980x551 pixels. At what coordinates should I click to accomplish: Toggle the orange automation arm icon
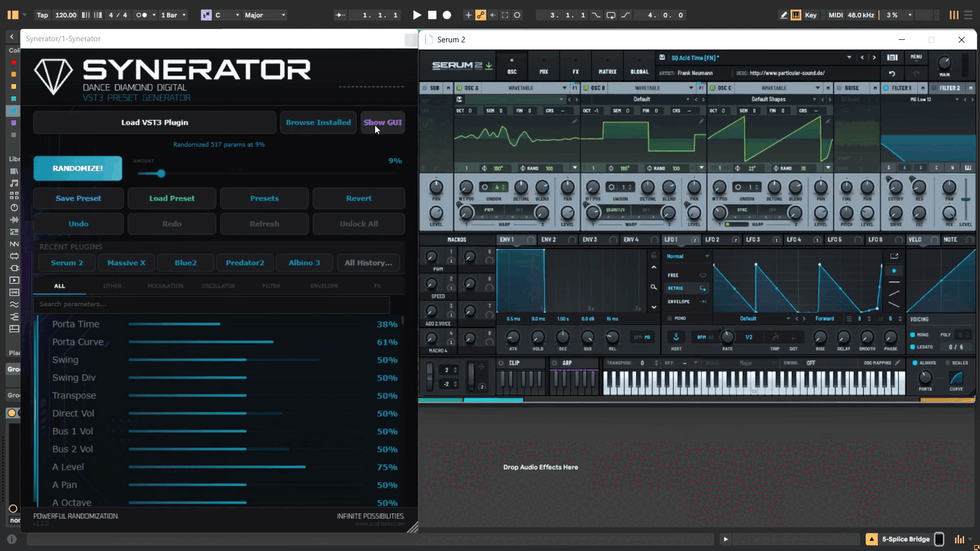481,15
